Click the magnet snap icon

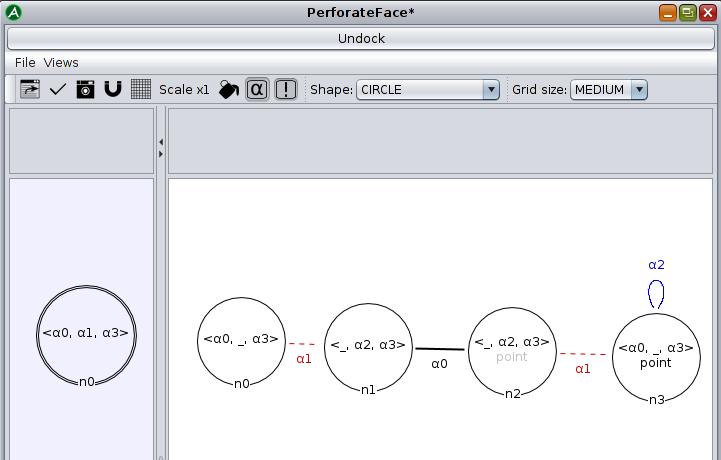(x=113, y=89)
